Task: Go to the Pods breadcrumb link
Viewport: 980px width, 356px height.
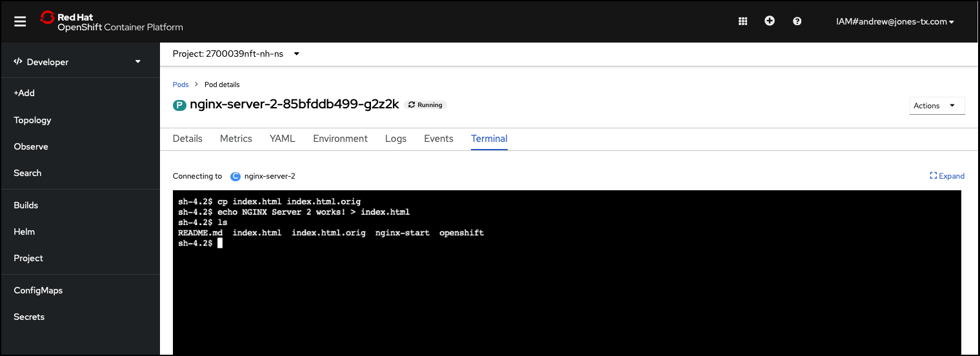Action: click(x=181, y=84)
